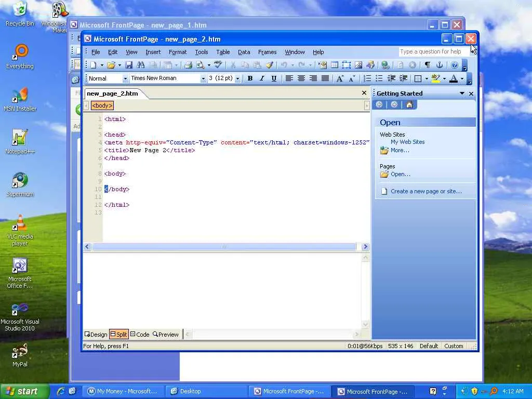This screenshot has width=532, height=399.
Task: Click the Insert Hyperlink globe icon
Action: [x=385, y=65]
